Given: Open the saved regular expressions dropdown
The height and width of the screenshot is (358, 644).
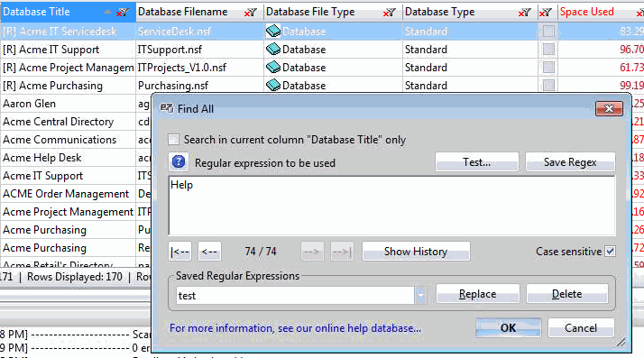Looking at the screenshot, I should click(x=420, y=295).
